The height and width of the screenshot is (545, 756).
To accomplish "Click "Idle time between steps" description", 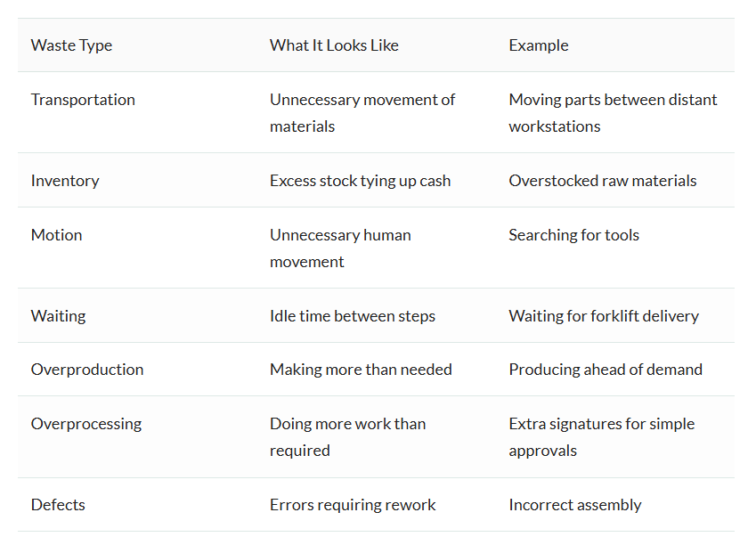I will coord(353,316).
